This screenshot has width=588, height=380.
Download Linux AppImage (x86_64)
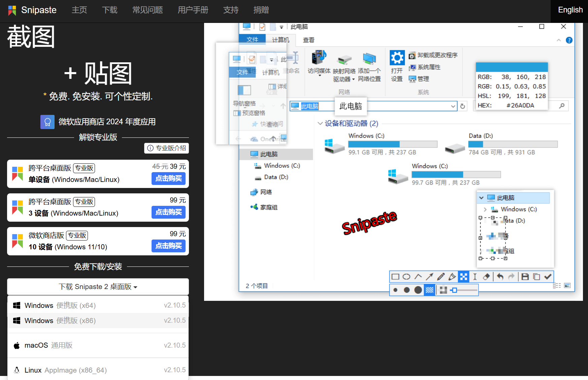point(98,370)
